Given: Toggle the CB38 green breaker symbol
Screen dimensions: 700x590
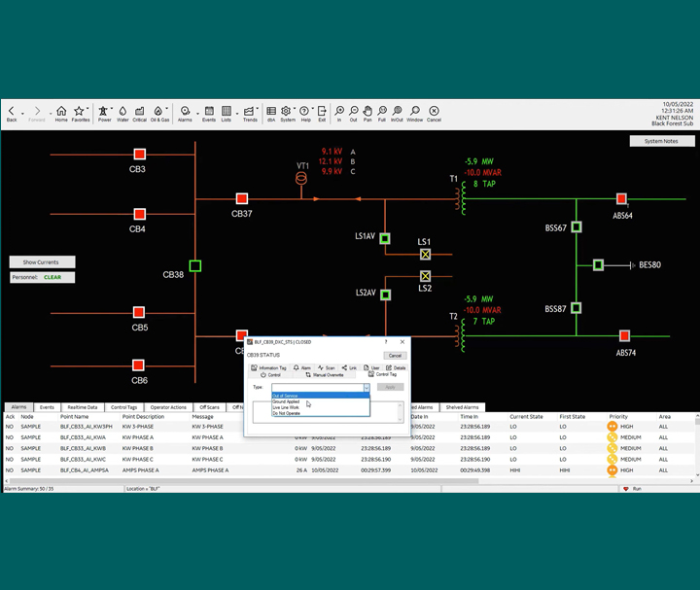Looking at the screenshot, I should (195, 265).
